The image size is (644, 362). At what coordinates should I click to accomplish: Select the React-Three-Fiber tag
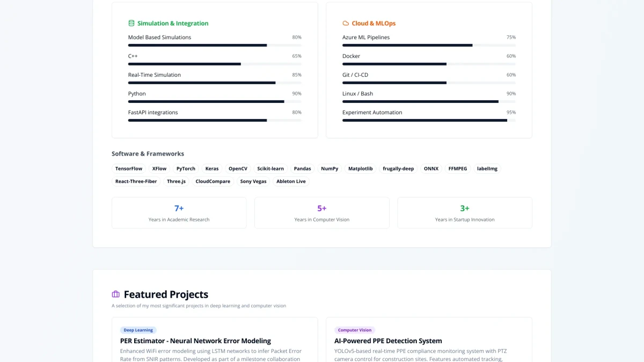(x=136, y=181)
